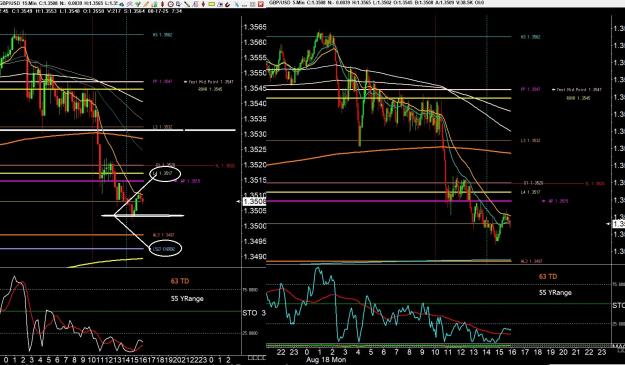Click the 1.3565 price axis label
625x365 pixels.
pos(255,27)
